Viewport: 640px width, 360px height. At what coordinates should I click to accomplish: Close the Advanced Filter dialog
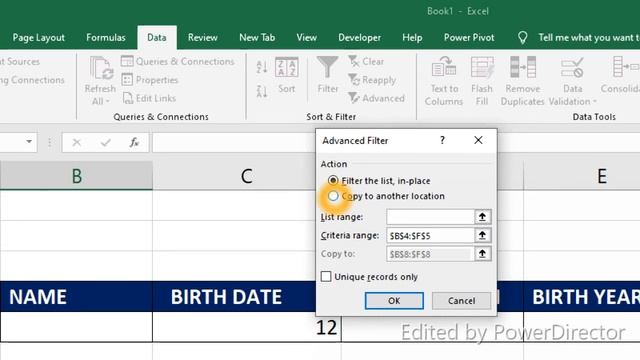(x=478, y=140)
